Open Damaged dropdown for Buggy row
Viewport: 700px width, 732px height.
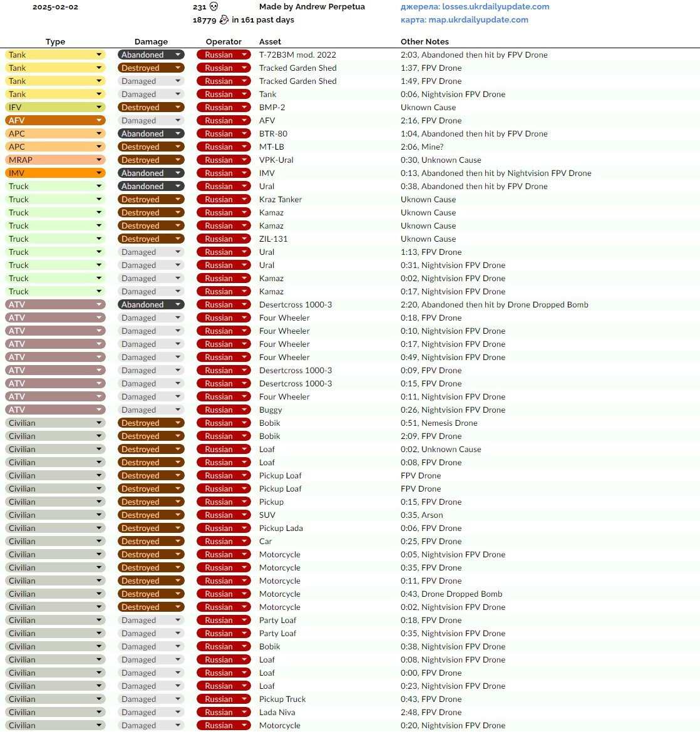[x=151, y=410]
